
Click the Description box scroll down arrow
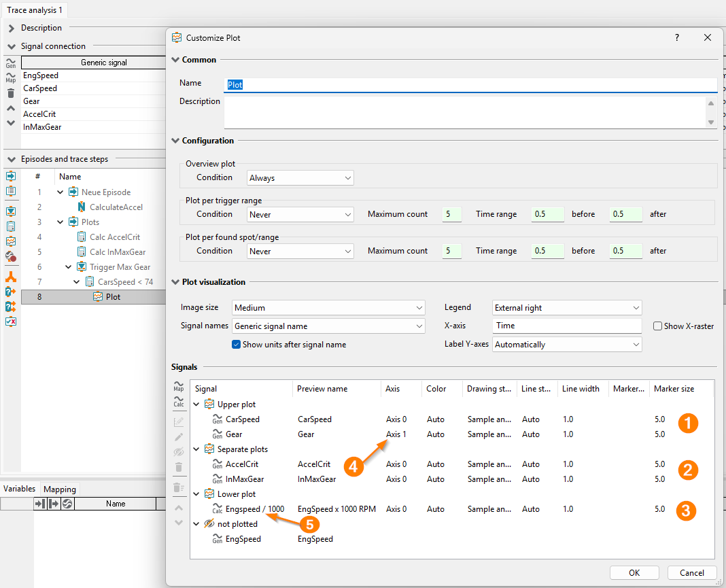tap(711, 122)
